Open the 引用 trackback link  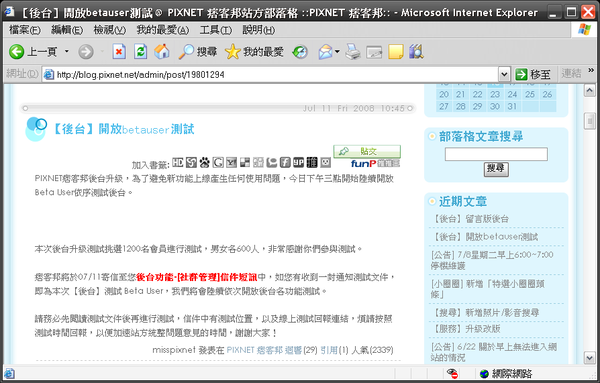click(x=329, y=350)
